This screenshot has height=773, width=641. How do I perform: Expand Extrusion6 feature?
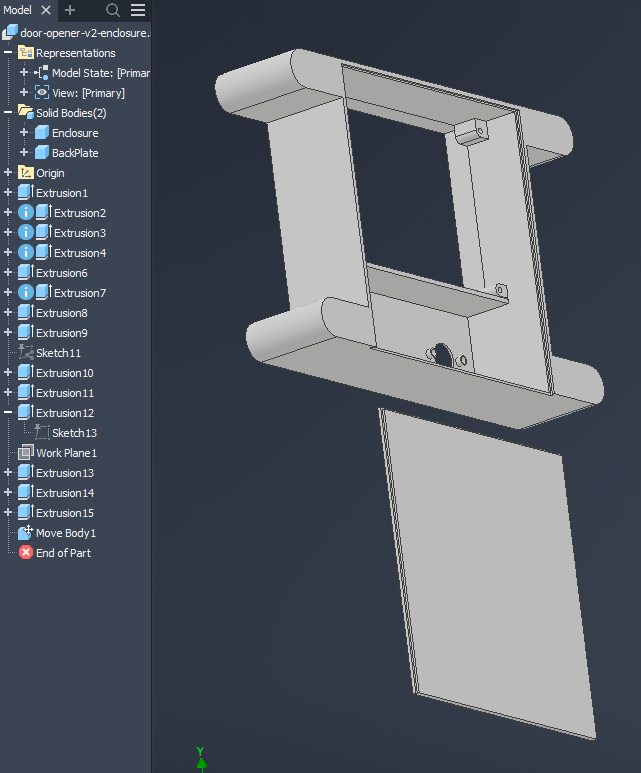[8, 272]
